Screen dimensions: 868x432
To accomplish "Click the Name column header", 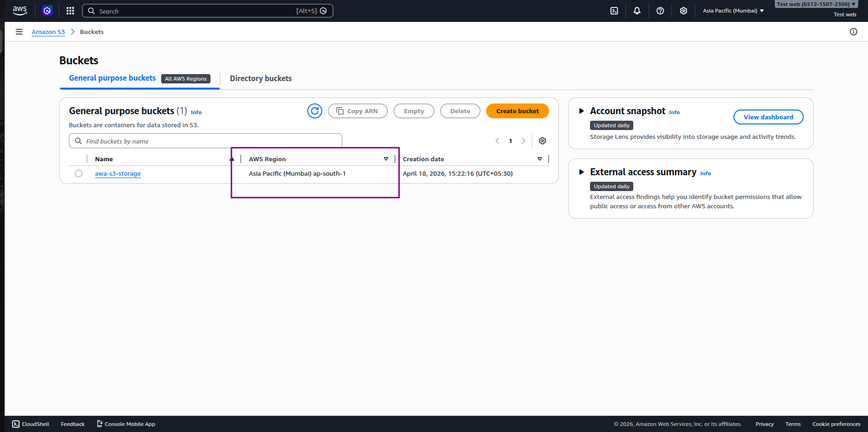I will (x=104, y=159).
